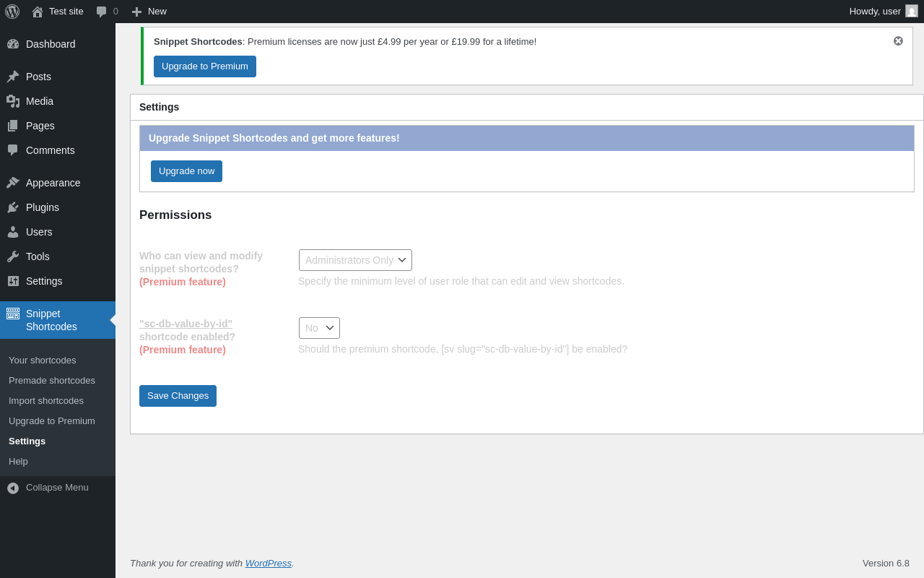The height and width of the screenshot is (578, 924).
Task: Click the Settings sliders icon in sidebar
Action: click(x=13, y=281)
